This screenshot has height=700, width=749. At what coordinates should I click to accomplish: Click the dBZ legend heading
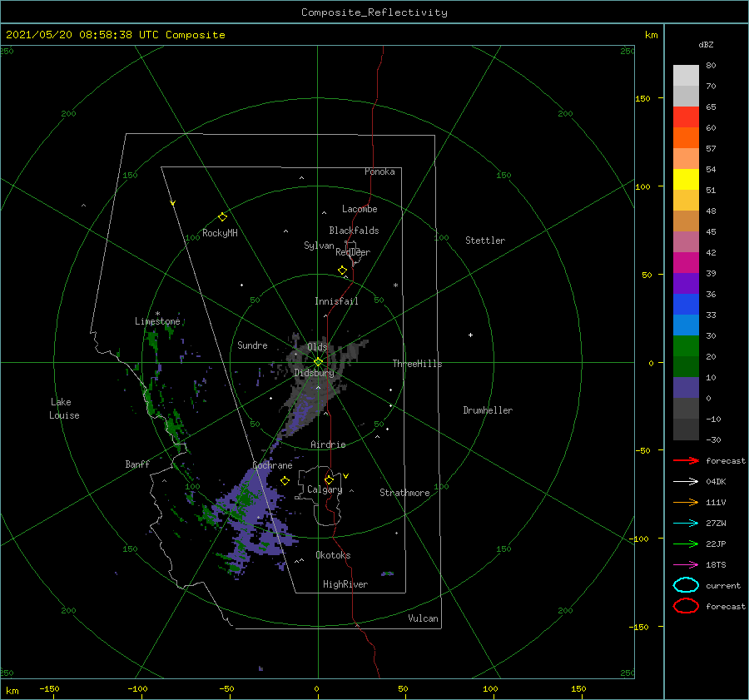click(x=706, y=44)
